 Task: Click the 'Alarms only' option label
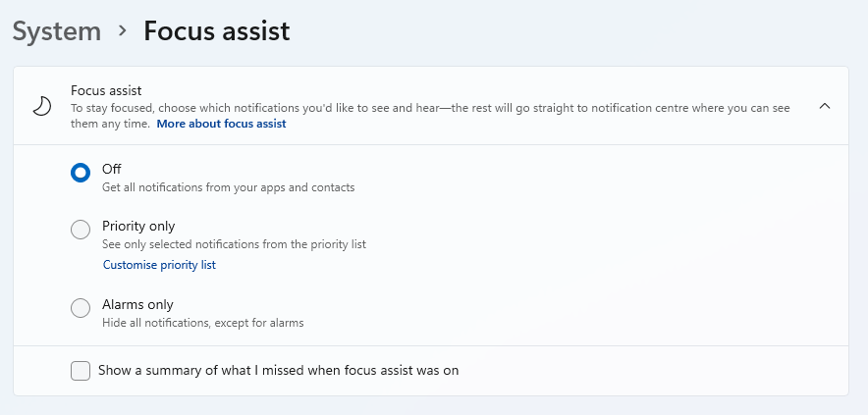pyautogui.click(x=137, y=304)
